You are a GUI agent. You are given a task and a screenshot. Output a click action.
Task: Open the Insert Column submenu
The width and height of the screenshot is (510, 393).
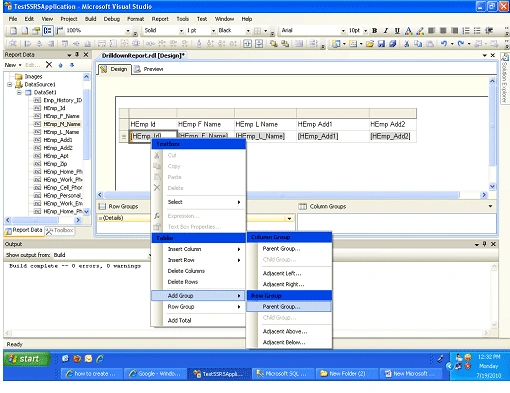tap(198, 249)
